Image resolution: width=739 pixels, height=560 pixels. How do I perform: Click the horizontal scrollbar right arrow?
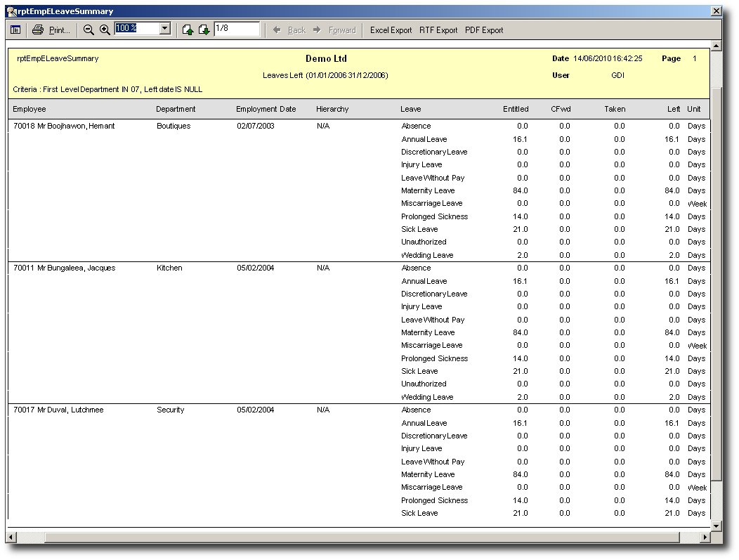tap(705, 538)
